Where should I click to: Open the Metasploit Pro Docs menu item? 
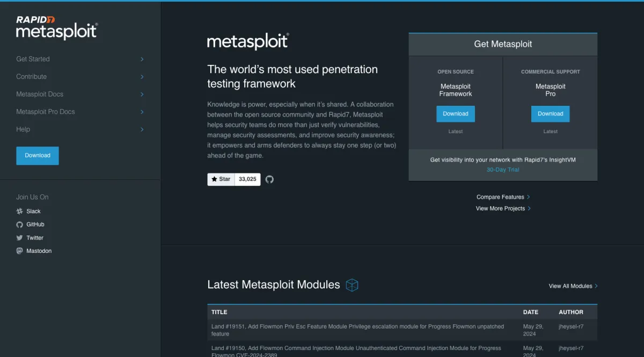click(x=46, y=112)
